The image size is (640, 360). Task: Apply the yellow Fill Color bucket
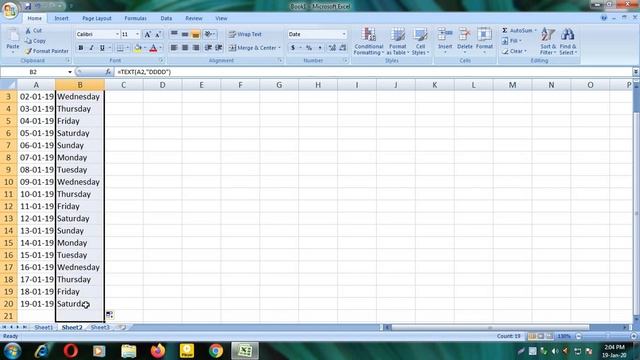tap(138, 48)
